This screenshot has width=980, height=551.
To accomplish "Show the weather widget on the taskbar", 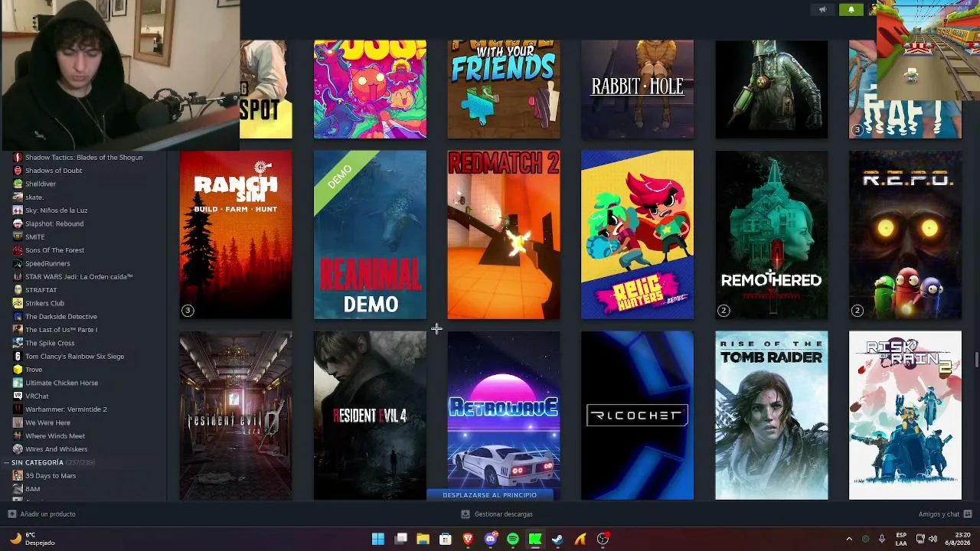I will [32, 539].
